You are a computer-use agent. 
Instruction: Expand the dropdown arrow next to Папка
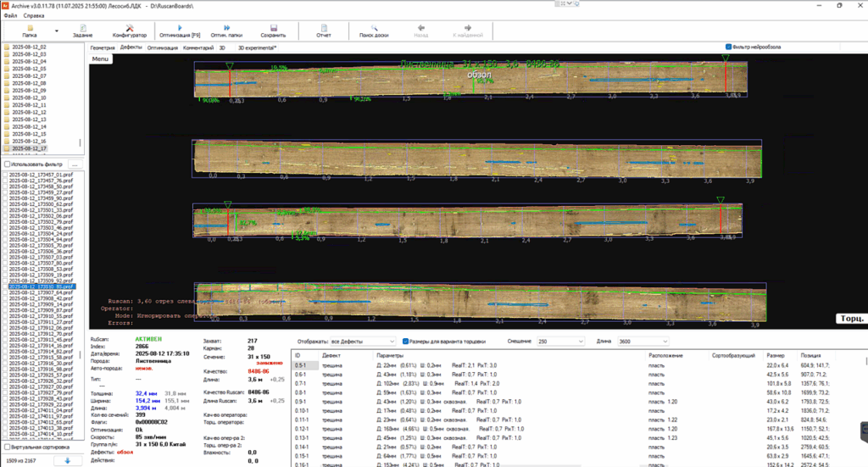point(57,31)
